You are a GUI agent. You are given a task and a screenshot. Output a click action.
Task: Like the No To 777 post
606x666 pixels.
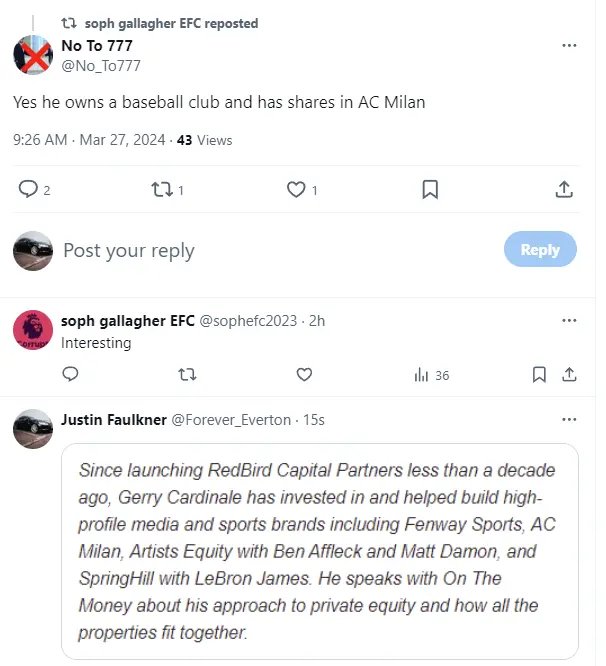[x=296, y=189]
